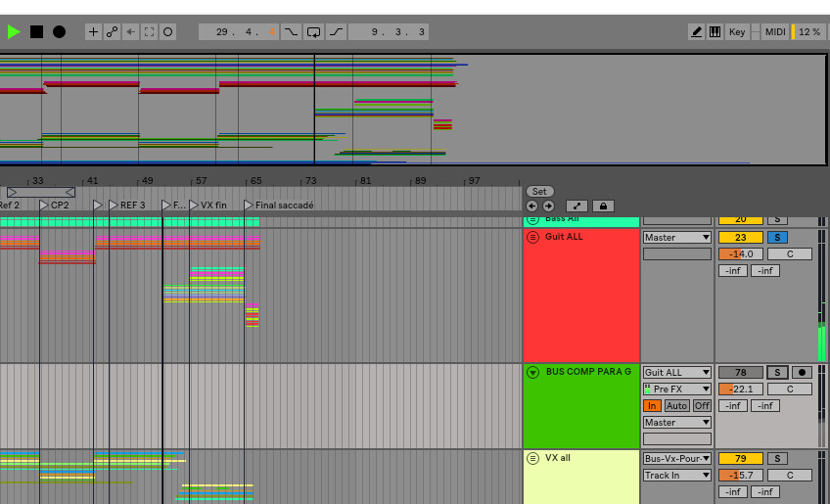Set monitor to Off on BUS COMP
Viewport: 830px width, 504px height.
702,405
